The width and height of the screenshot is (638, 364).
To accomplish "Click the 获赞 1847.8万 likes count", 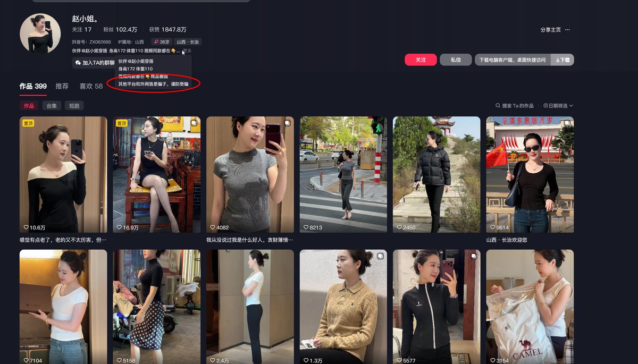I will coord(167,30).
